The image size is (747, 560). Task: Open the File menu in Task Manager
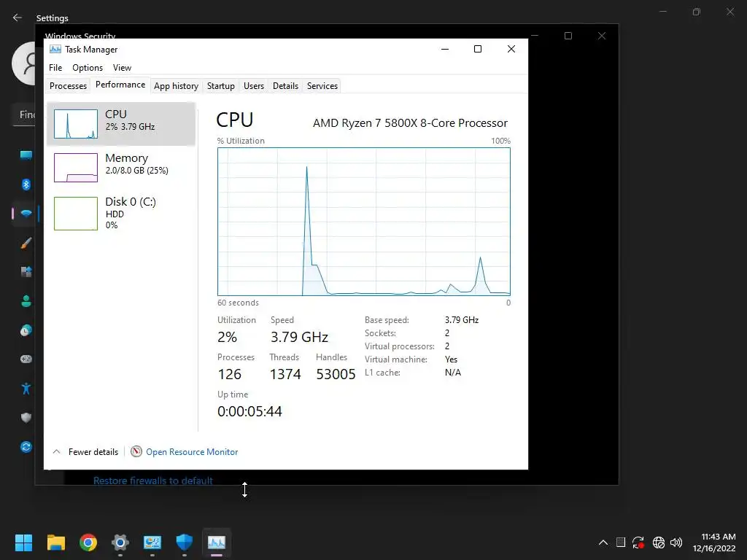coord(55,68)
